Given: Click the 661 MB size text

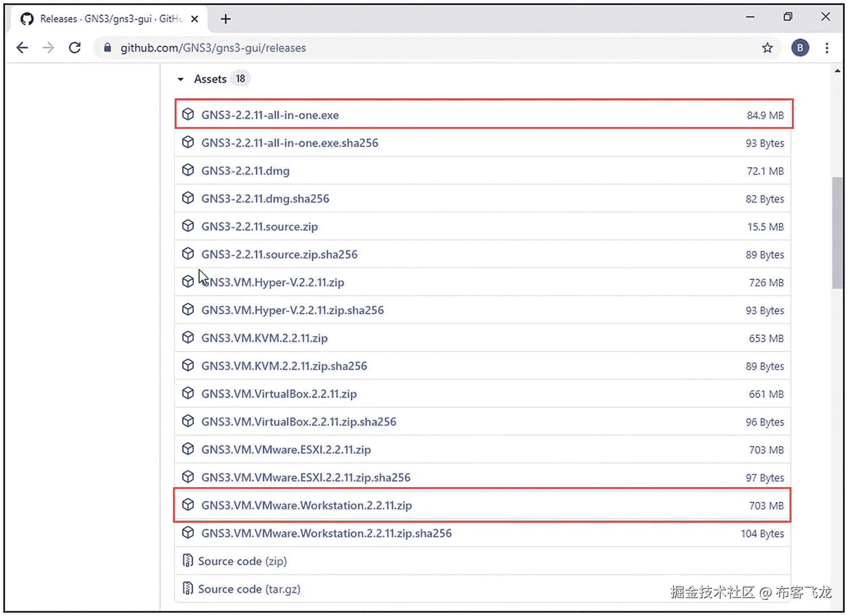Looking at the screenshot, I should coord(766,394).
